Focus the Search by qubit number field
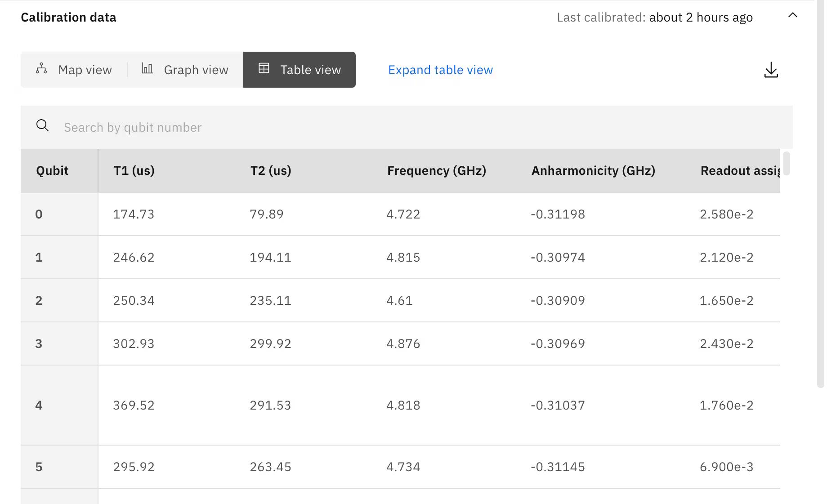Screen dimensions: 827x504 point(407,127)
